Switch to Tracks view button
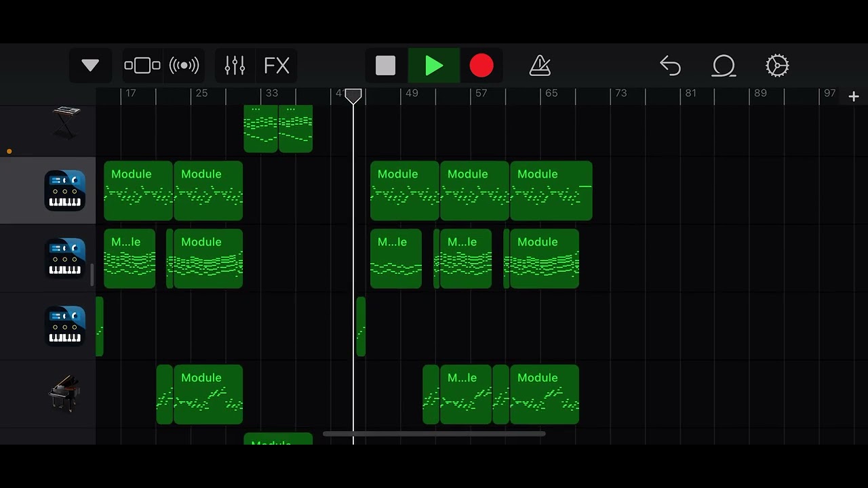Screen dimensions: 868x488 click(142, 66)
